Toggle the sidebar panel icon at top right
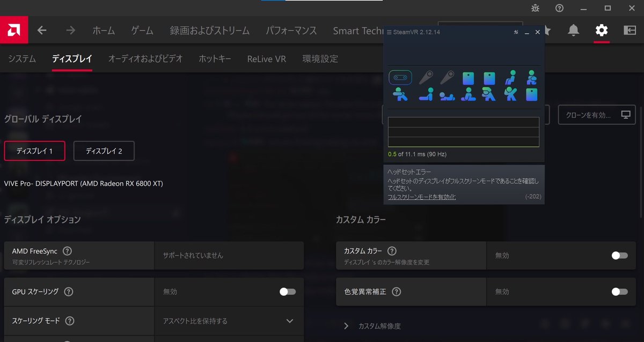 [x=630, y=31]
